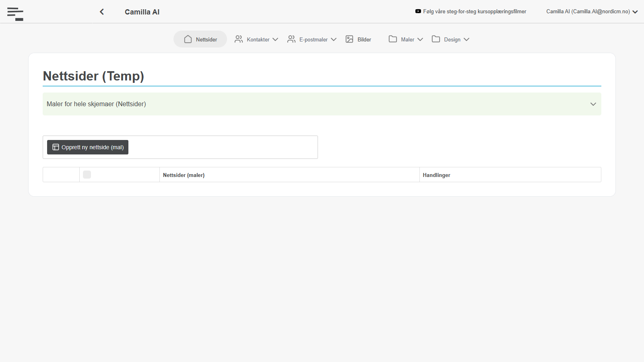Open the Camilla AI account dropdown

tap(592, 11)
